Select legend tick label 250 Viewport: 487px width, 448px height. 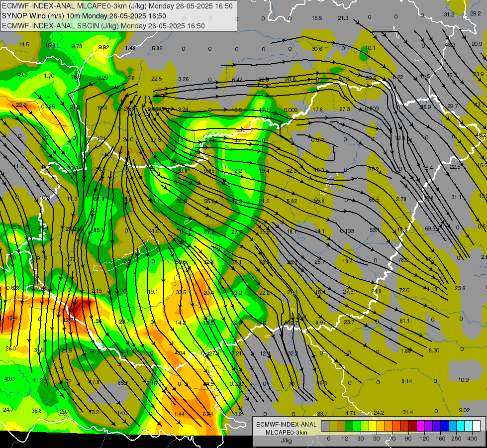456,439
